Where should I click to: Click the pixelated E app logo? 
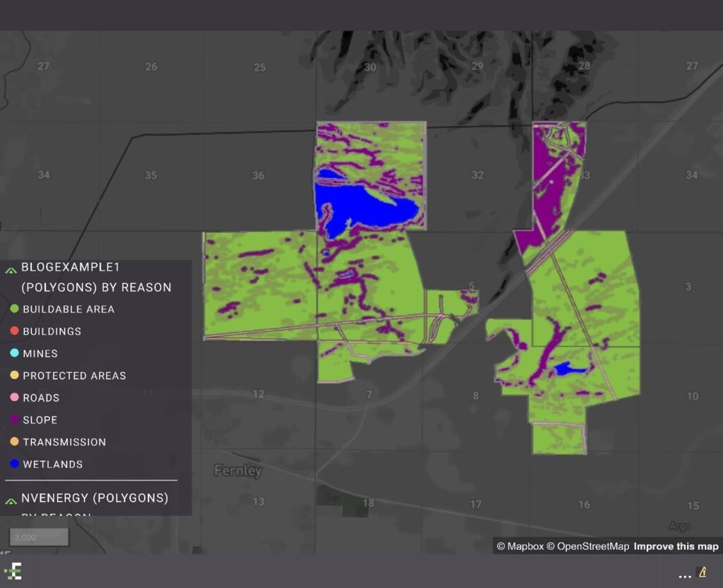click(x=13, y=572)
